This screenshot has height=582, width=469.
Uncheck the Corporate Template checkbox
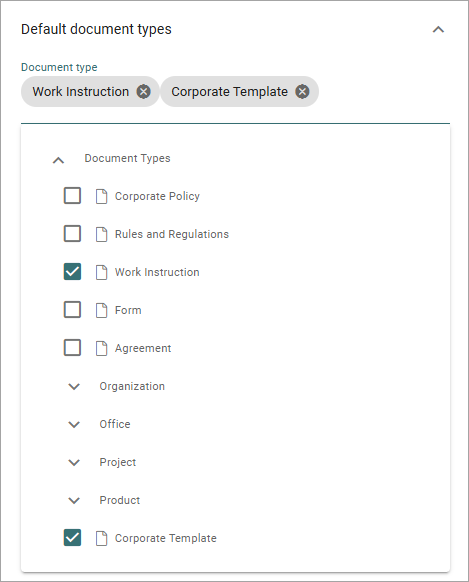(x=72, y=538)
